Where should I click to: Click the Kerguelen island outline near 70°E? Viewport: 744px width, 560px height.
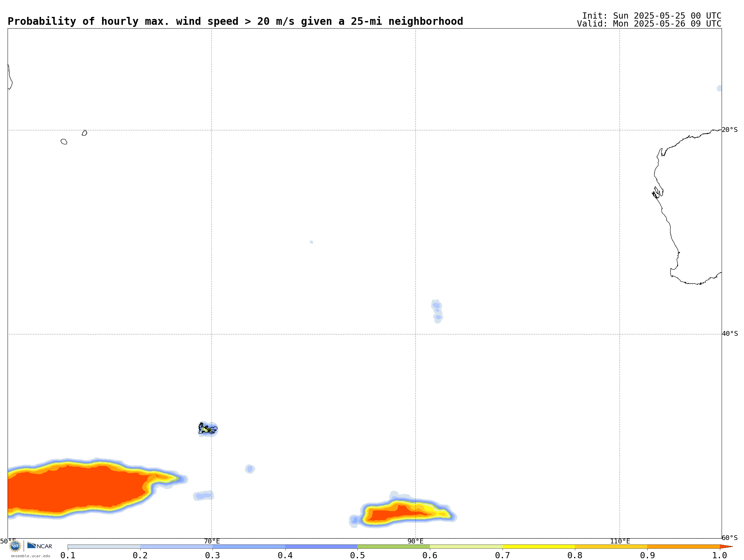coord(208,428)
